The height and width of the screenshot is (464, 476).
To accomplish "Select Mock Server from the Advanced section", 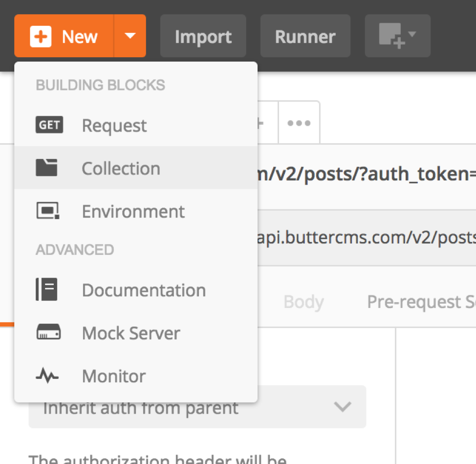I will [x=130, y=332].
